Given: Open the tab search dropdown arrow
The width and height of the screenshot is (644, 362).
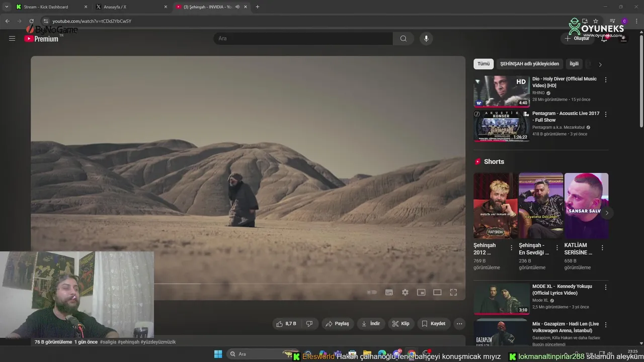Looking at the screenshot, I should pos(7,7).
